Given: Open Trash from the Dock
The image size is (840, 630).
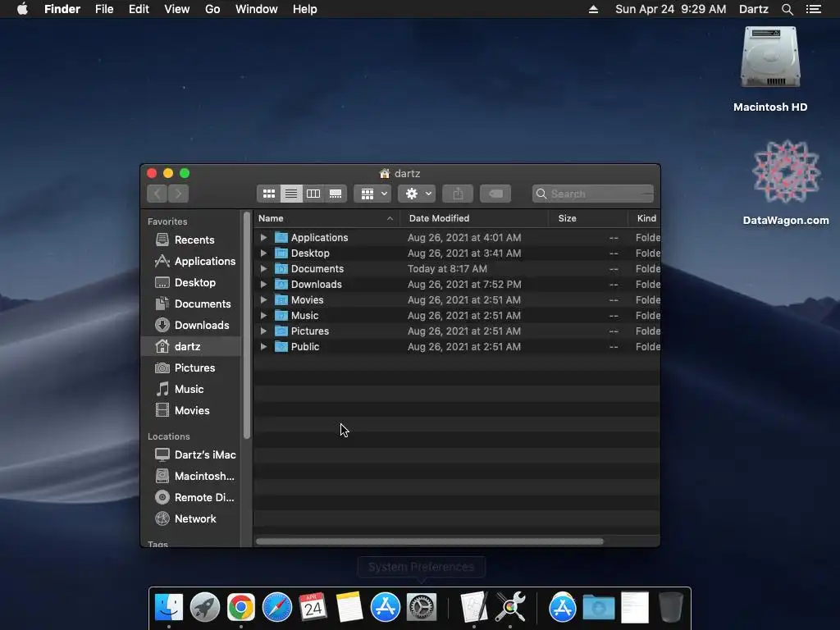Looking at the screenshot, I should pyautogui.click(x=671, y=608).
